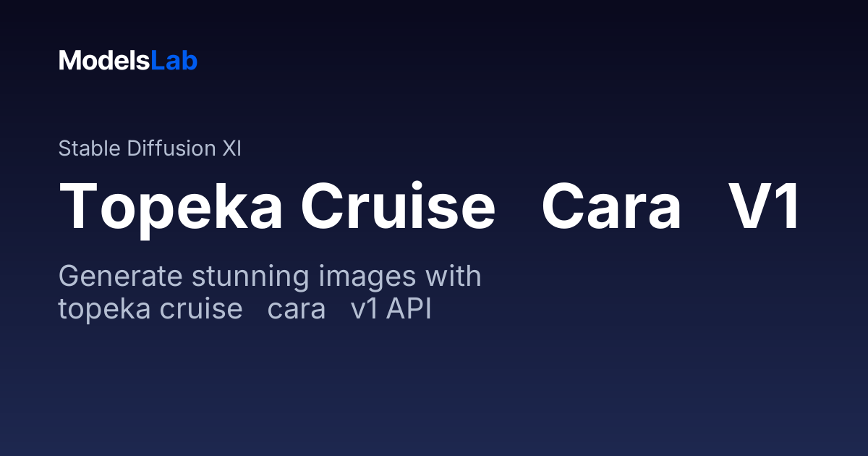
Task: Click lowercase "cara" in the subtitle
Action: [x=297, y=311]
